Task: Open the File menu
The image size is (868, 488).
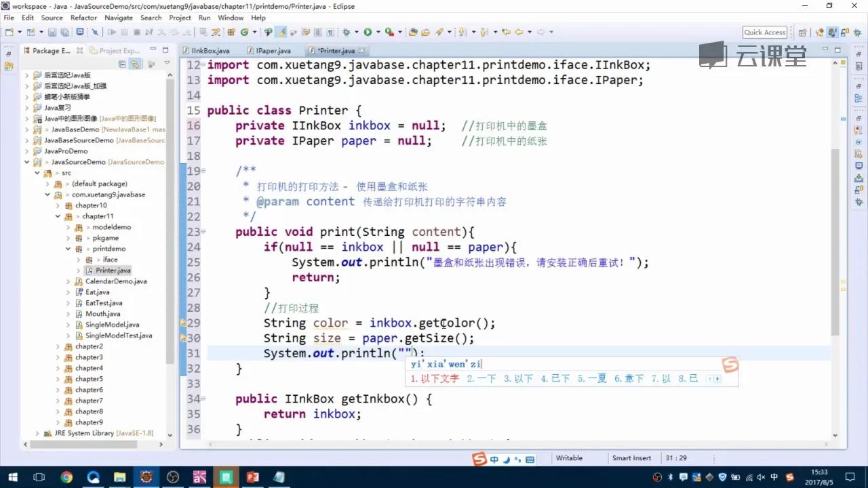Action: click(x=9, y=18)
